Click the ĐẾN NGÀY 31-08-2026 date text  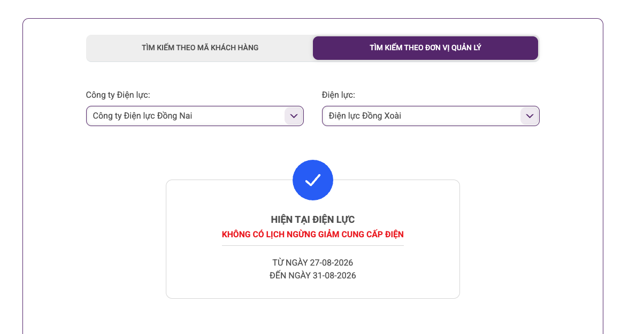[x=313, y=276]
